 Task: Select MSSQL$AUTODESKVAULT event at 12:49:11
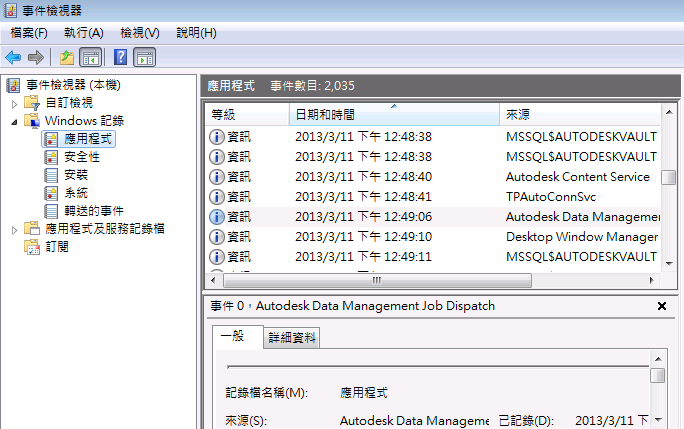click(x=433, y=257)
